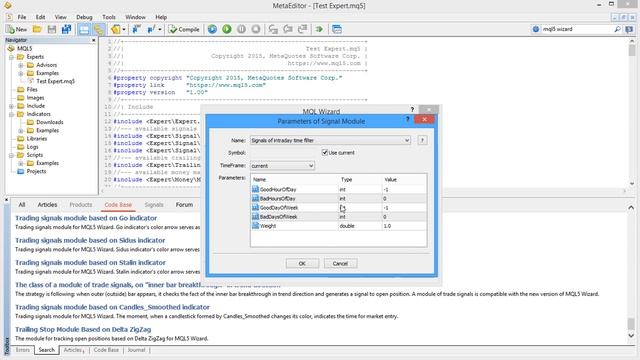Screen dimensions: 640x360
Task: Close the Navigator panel
Action: pyautogui.click(x=93, y=40)
